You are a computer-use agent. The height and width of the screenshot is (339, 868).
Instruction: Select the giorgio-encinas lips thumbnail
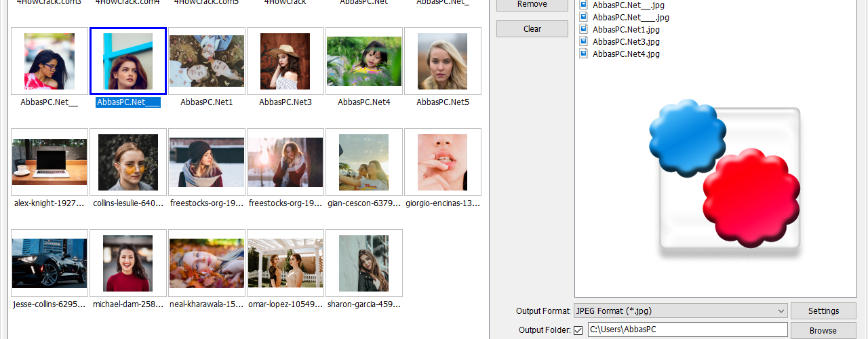tap(443, 162)
